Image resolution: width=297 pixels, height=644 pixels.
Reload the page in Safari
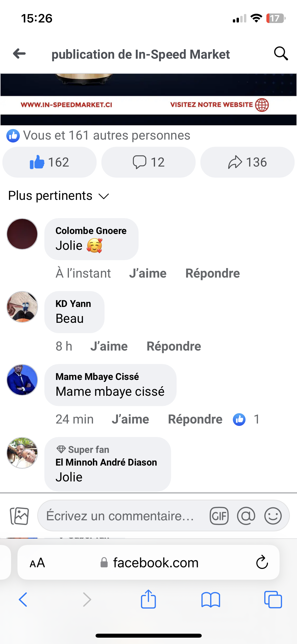(x=262, y=562)
